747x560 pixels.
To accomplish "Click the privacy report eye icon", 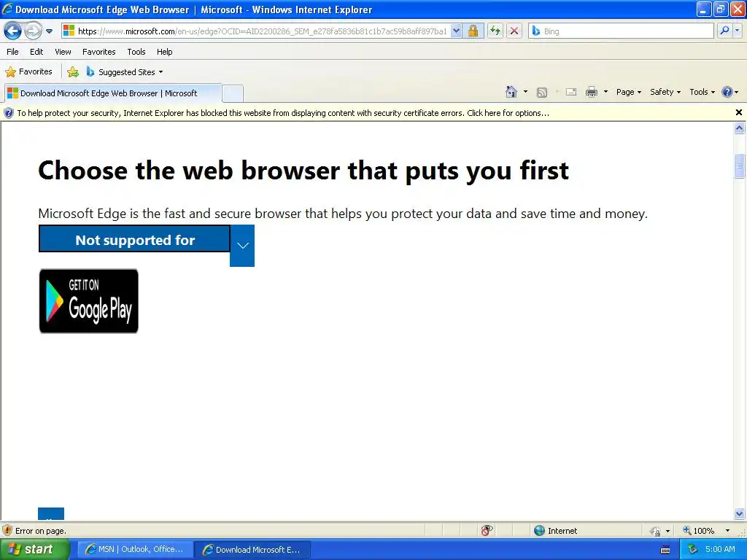I will (x=487, y=531).
